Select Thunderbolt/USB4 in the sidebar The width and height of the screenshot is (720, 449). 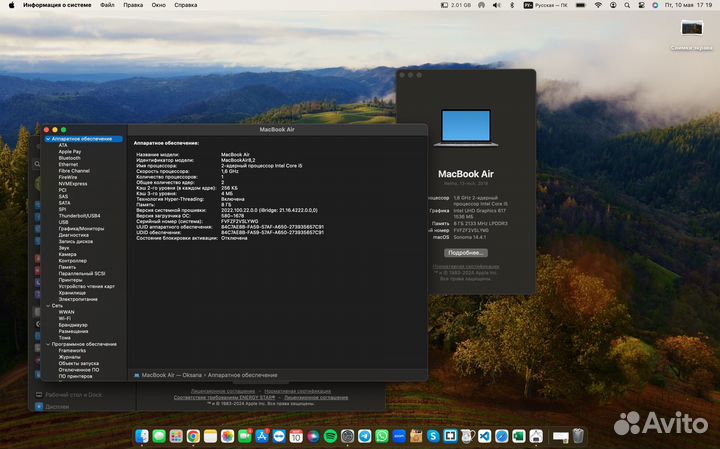tap(79, 216)
